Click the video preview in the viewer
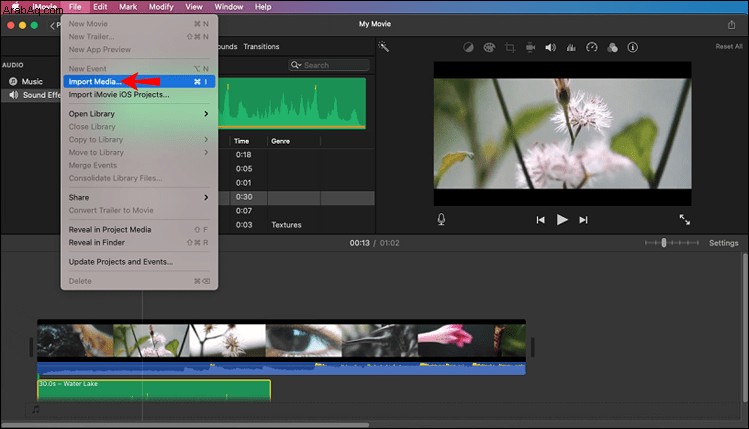 562,133
